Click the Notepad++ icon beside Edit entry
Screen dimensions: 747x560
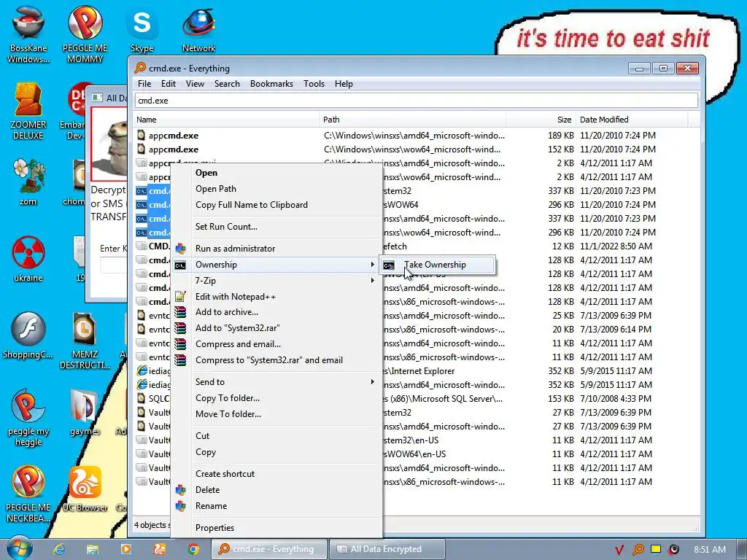click(x=180, y=297)
